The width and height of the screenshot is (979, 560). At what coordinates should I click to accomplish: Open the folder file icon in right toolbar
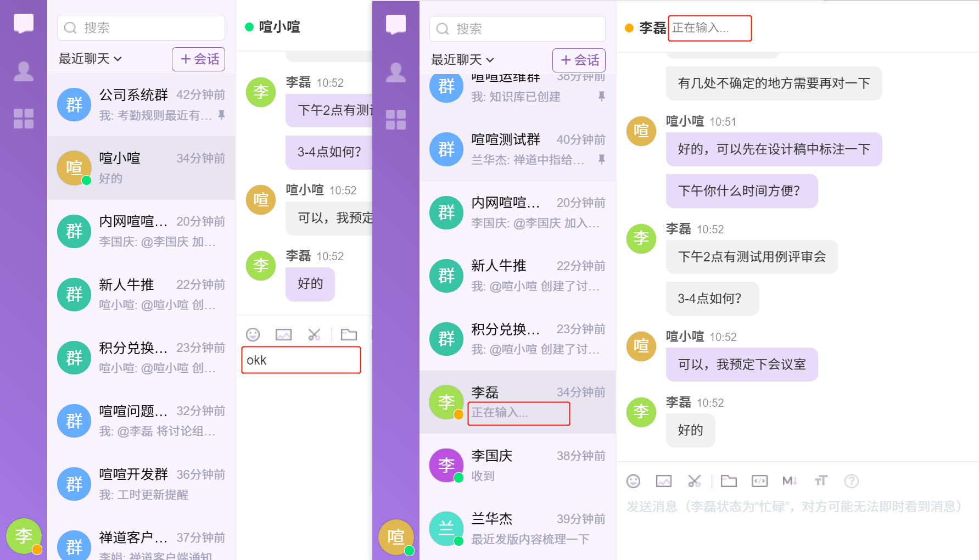coord(729,481)
